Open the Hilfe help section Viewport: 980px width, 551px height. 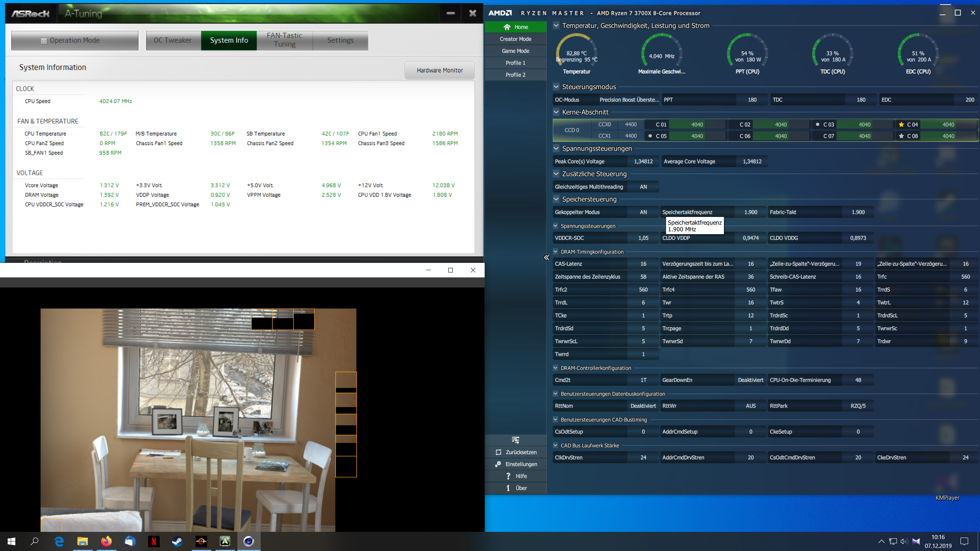(515, 476)
